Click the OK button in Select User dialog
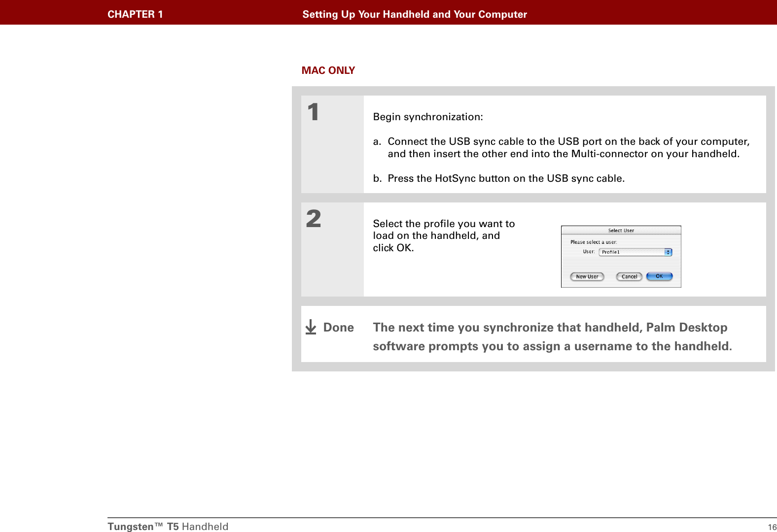 659,276
